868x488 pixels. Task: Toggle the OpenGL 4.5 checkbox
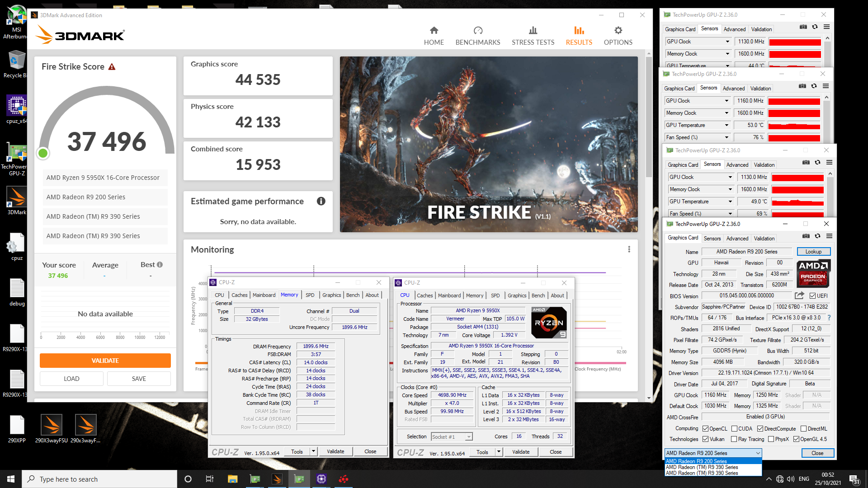tap(796, 439)
